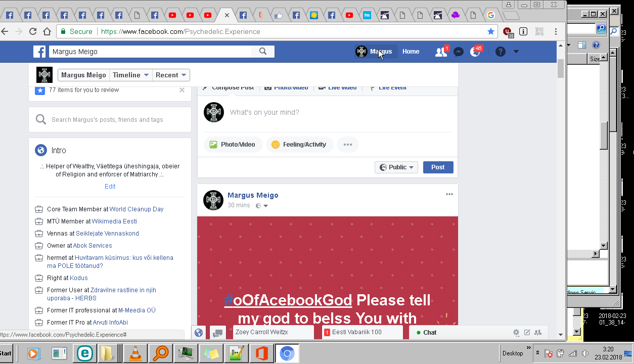
Task: Click the Home link in Facebook bar
Action: click(411, 52)
